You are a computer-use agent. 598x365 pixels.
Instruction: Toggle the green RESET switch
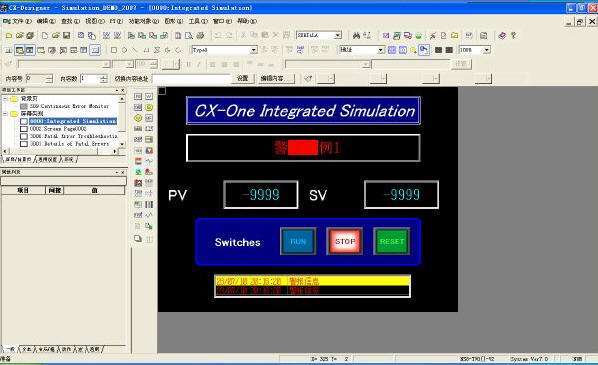point(392,241)
